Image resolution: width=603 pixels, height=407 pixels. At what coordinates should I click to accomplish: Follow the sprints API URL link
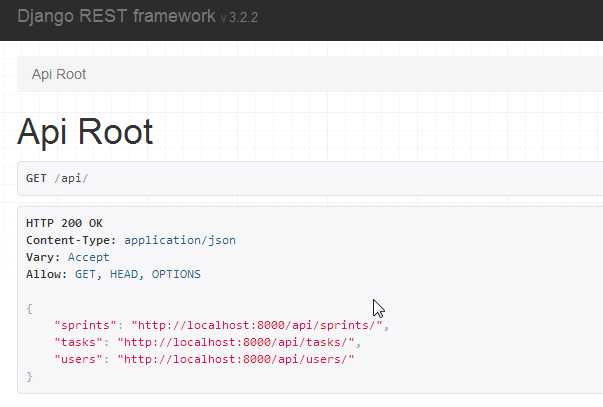coord(257,325)
